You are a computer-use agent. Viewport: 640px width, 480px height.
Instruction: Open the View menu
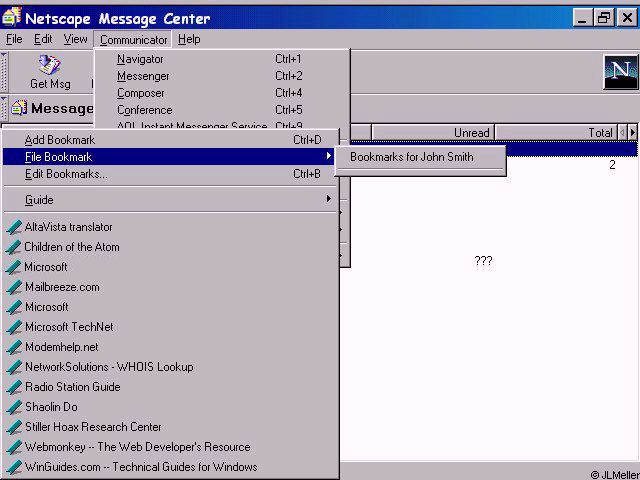click(x=75, y=39)
